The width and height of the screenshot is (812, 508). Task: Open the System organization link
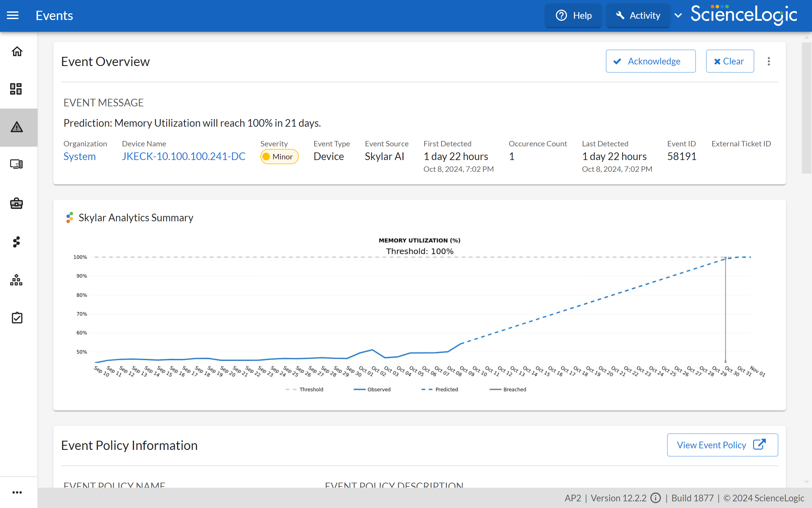click(x=80, y=156)
